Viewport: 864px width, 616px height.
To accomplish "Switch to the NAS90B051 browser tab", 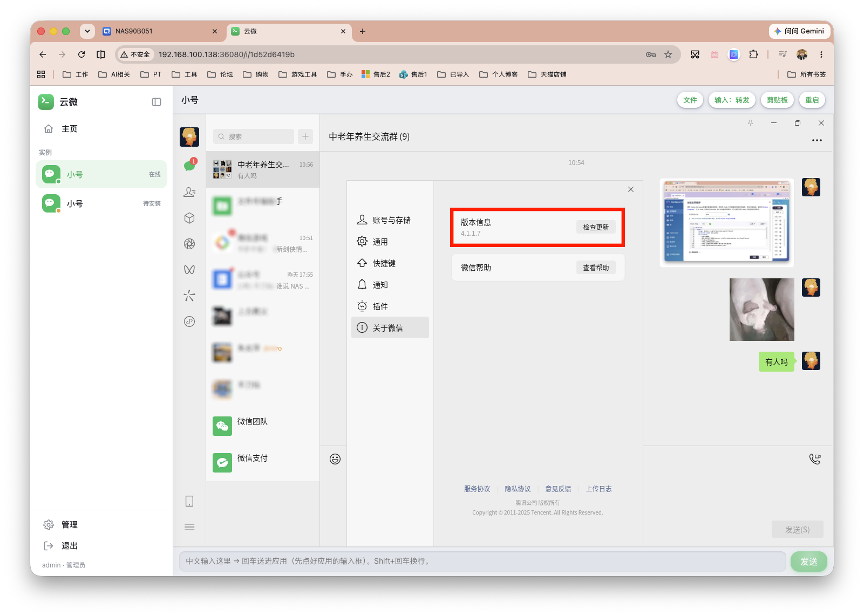I will tap(160, 31).
